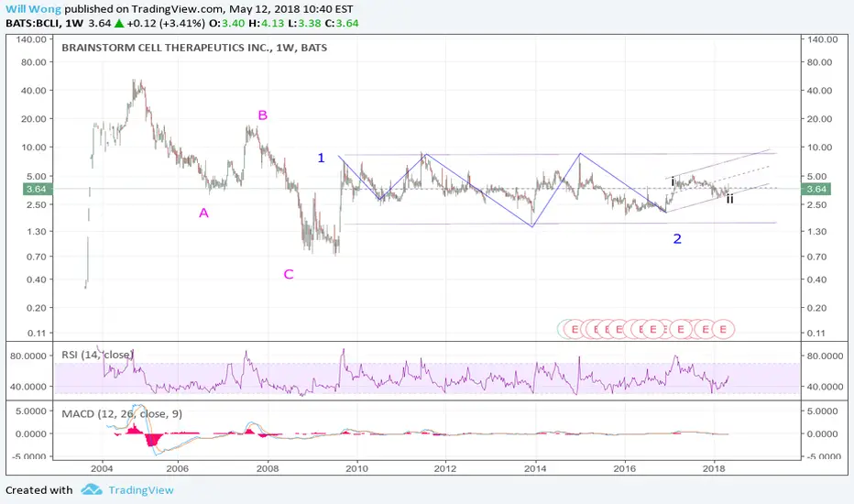Select the BATS:BCLI ticker symbol text
Image resolution: width=854 pixels, height=504 pixels.
click(33, 24)
